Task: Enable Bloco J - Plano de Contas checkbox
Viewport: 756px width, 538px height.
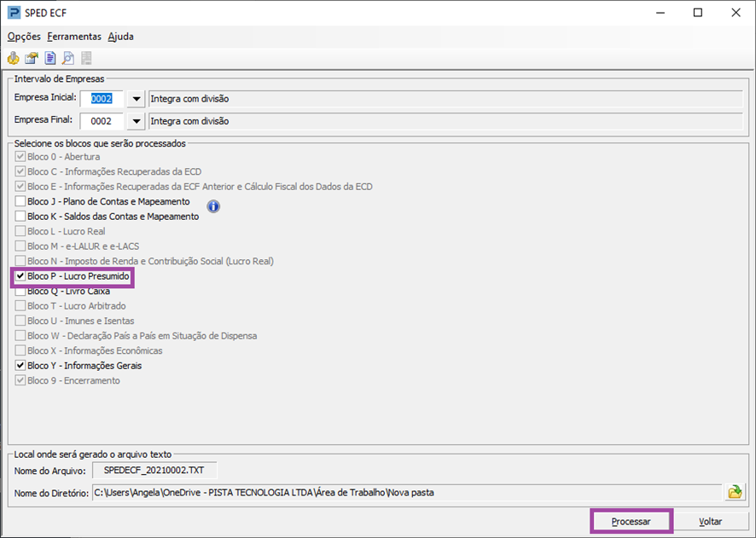Action: (20, 201)
